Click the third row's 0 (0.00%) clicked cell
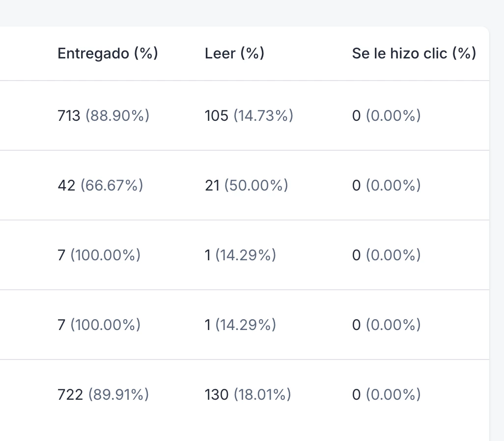 coord(387,255)
